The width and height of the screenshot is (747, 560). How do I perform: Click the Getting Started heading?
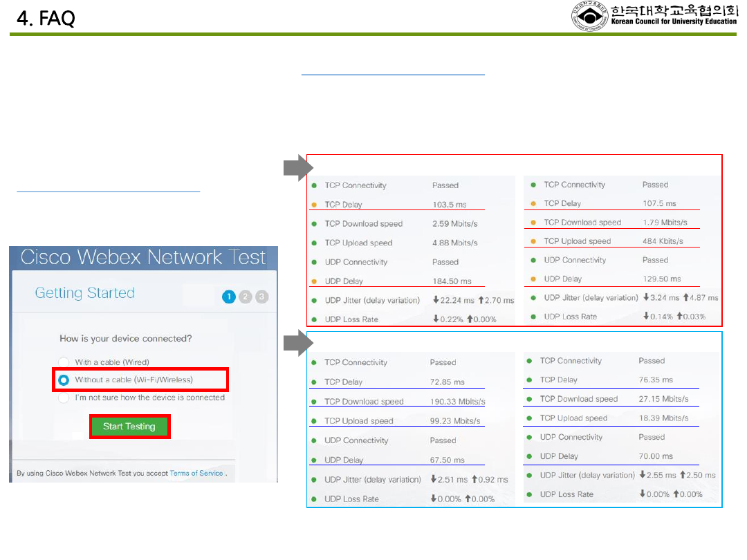85,293
